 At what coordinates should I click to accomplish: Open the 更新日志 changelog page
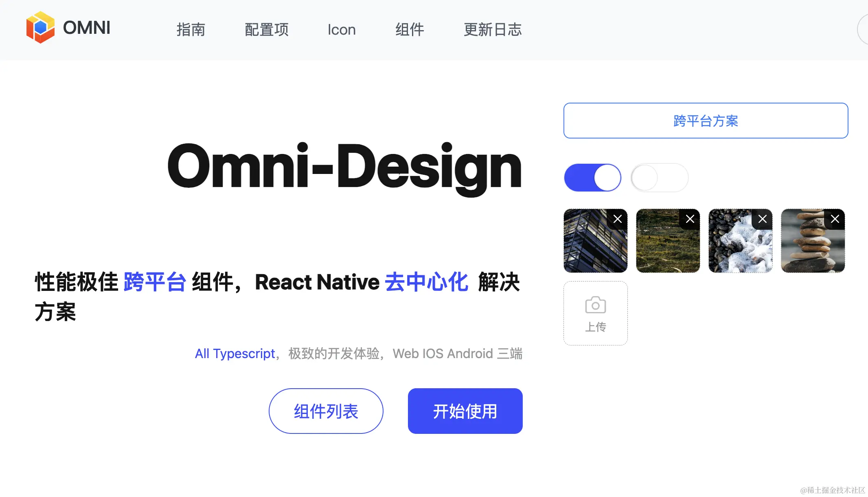click(493, 29)
